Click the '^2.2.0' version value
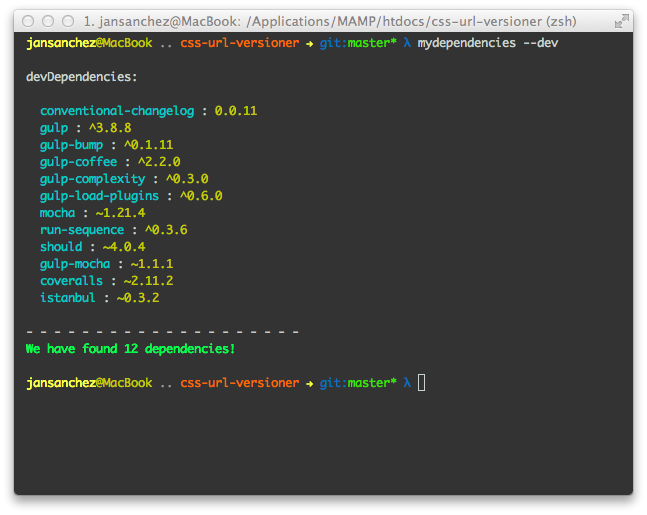 tap(159, 162)
